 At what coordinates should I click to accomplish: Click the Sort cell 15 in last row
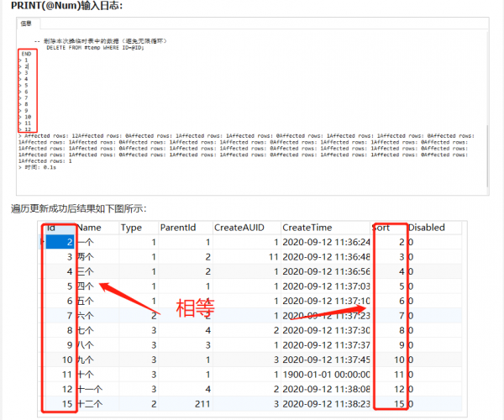pyautogui.click(x=389, y=404)
